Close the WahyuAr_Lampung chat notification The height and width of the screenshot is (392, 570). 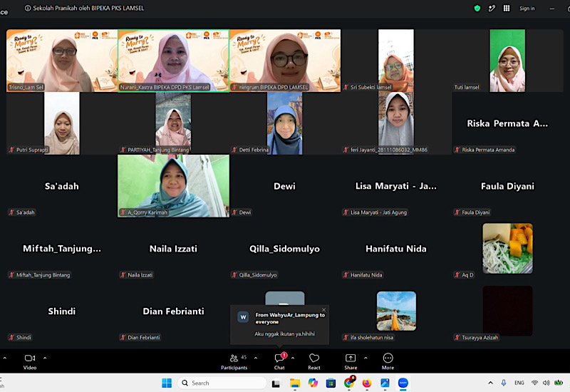[323, 310]
